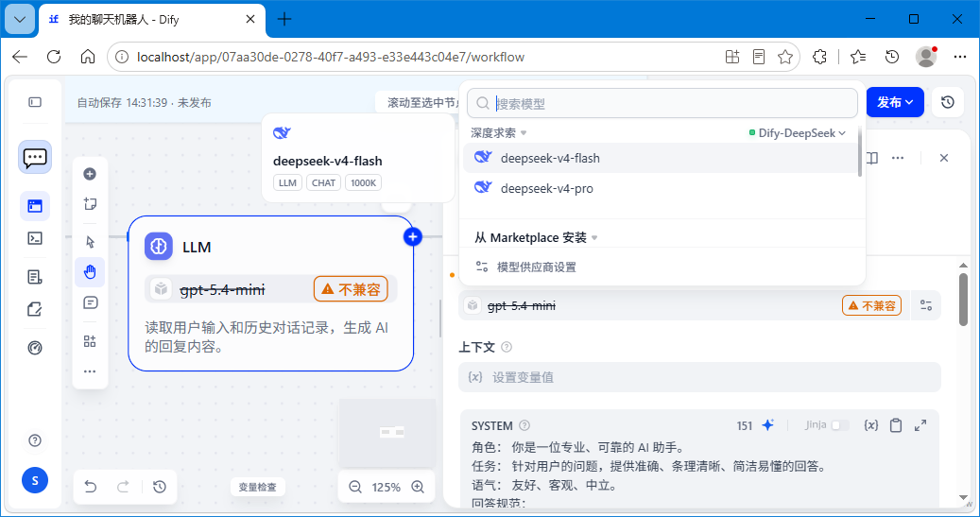Open the 125% zoom level menu
Viewport: 980px width, 517px height.
387,487
